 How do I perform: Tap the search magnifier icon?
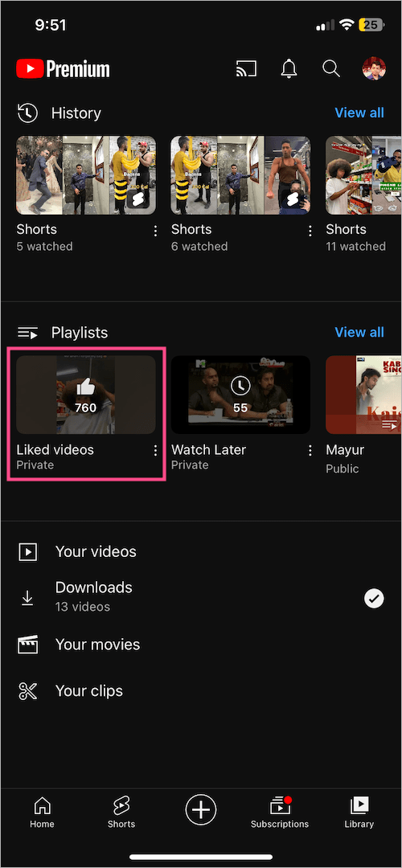330,68
